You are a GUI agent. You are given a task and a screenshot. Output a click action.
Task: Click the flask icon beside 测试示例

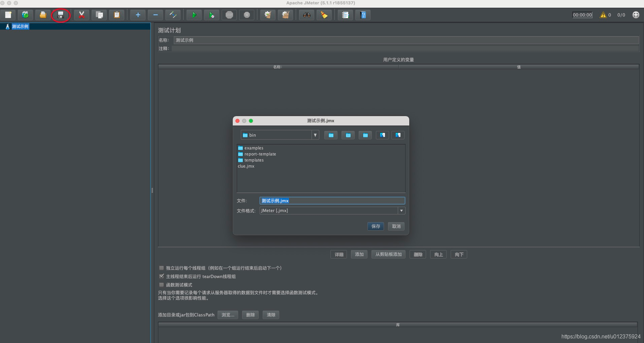[x=7, y=26]
